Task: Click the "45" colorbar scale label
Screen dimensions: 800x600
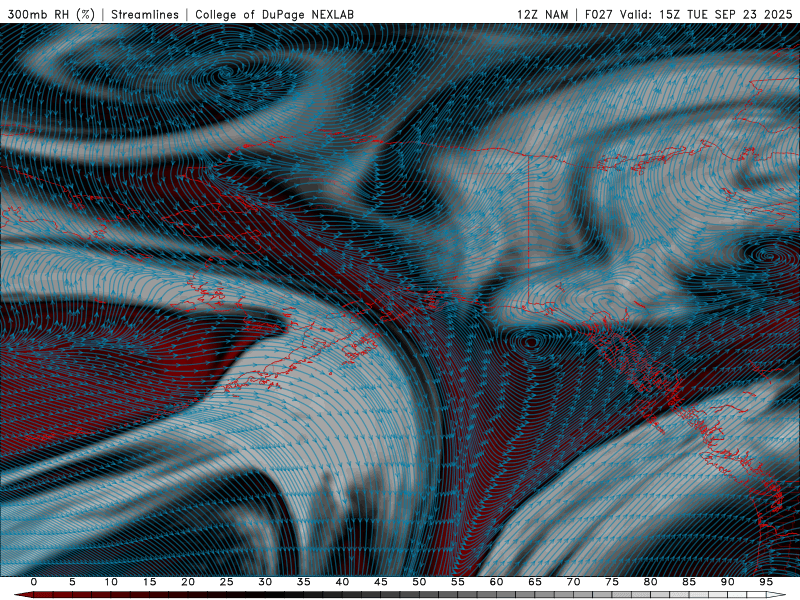Action: 380,582
